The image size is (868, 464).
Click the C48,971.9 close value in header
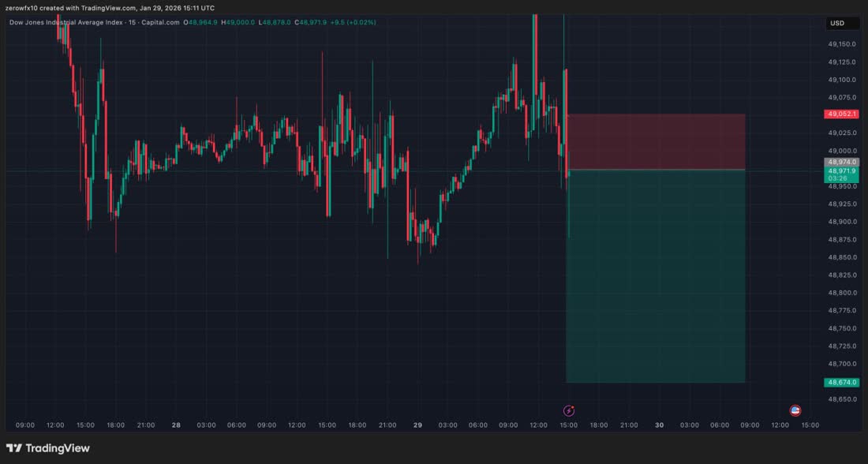(311, 23)
